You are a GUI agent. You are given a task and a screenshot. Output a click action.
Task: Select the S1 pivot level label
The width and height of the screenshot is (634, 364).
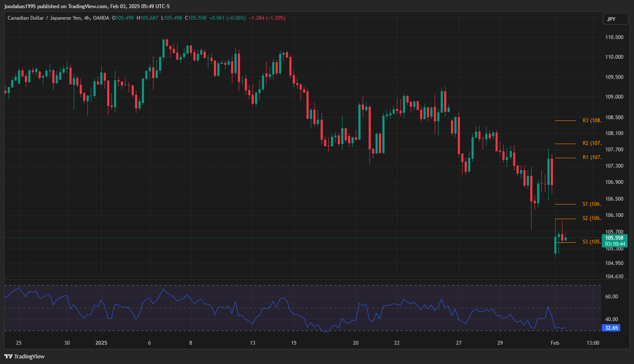pos(592,204)
